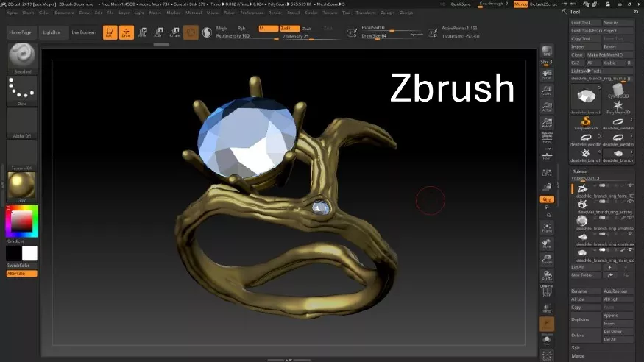Toggle the PolyF Line Fill display
The width and height of the screenshot is (644, 362).
pos(547,291)
